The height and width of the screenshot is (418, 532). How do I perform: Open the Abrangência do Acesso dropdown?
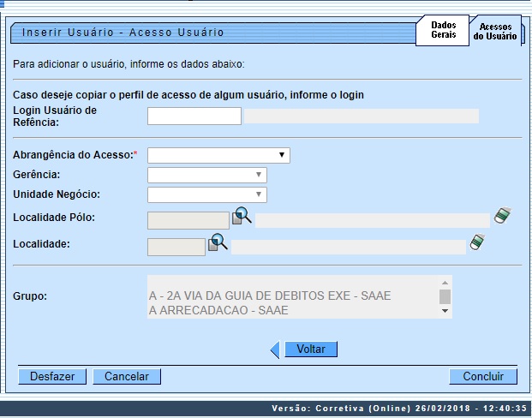click(218, 155)
